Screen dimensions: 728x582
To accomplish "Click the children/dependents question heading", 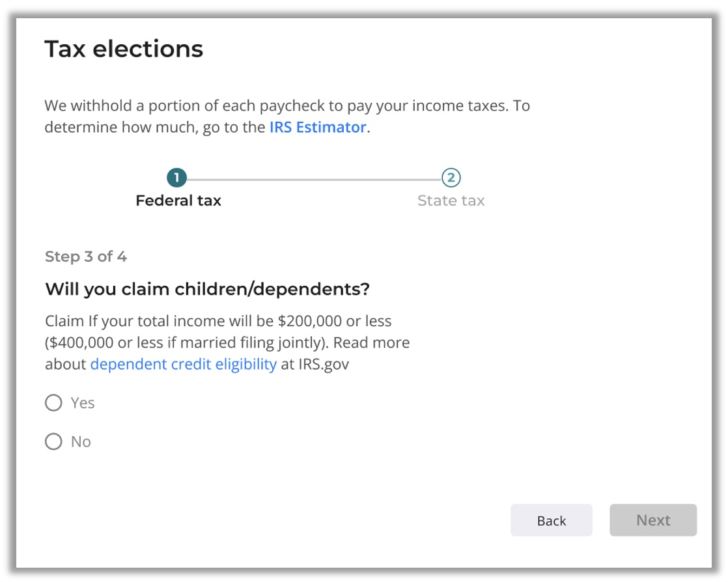I will (x=207, y=289).
